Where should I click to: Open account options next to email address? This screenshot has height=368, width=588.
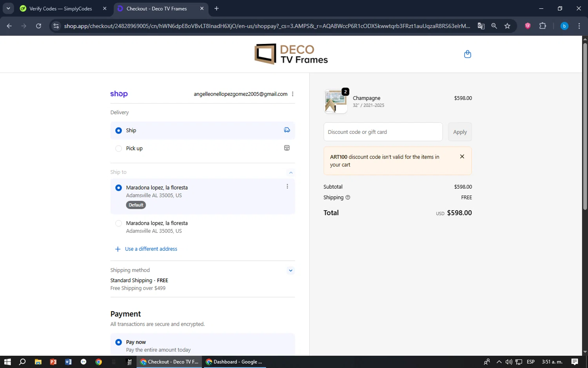pos(292,94)
